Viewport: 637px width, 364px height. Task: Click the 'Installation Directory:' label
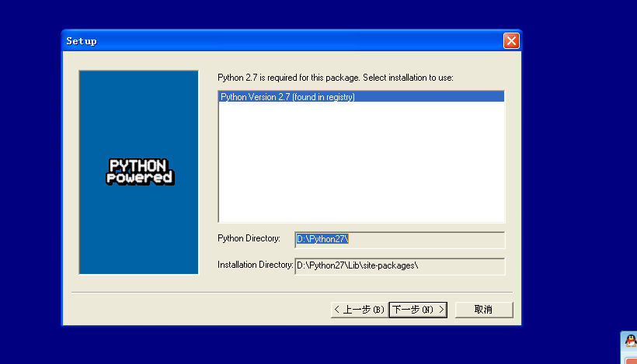(x=255, y=265)
